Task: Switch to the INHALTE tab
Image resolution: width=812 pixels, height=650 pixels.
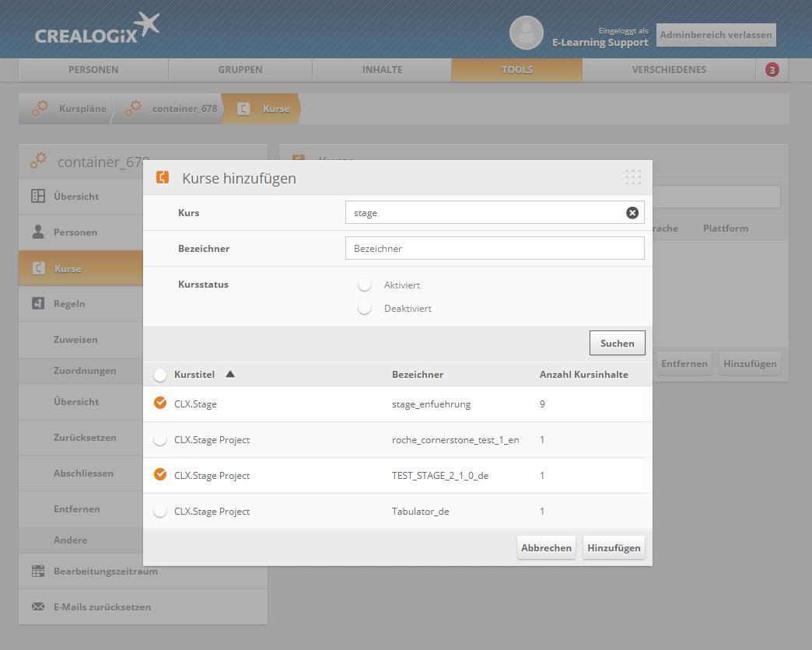Action: click(x=382, y=70)
